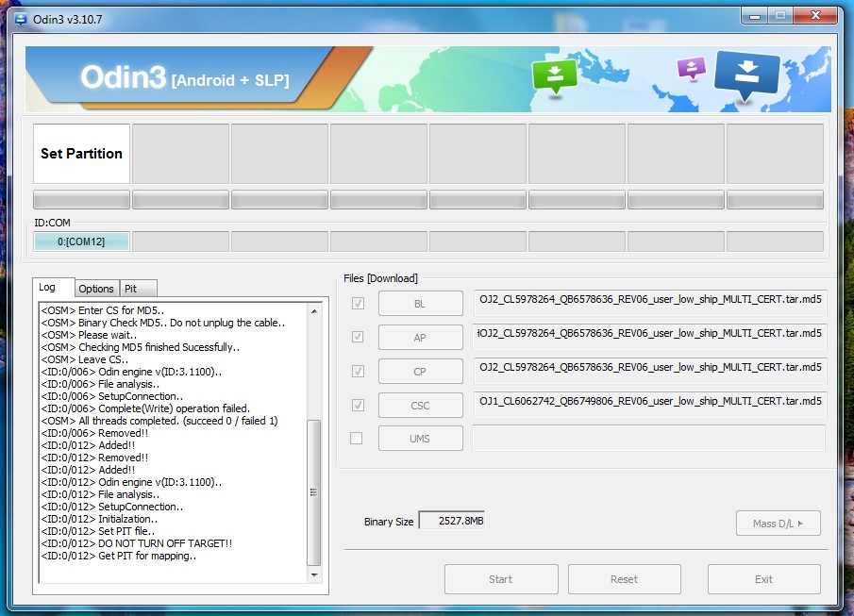Click the AP file path field
Viewport: 854px width, 616px height.
coord(650,336)
